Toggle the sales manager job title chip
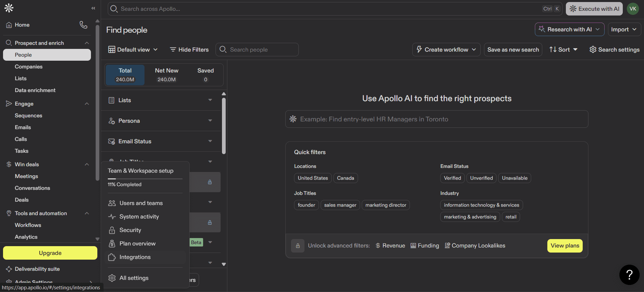 point(340,205)
